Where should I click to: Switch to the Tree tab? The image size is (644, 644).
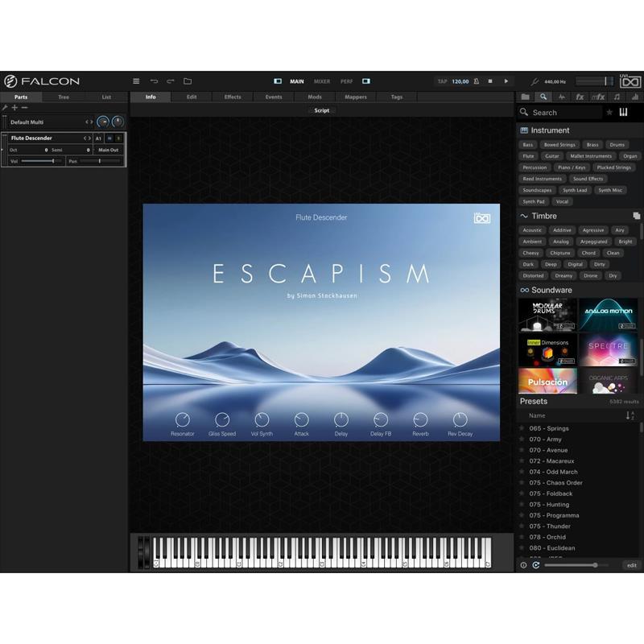[64, 97]
